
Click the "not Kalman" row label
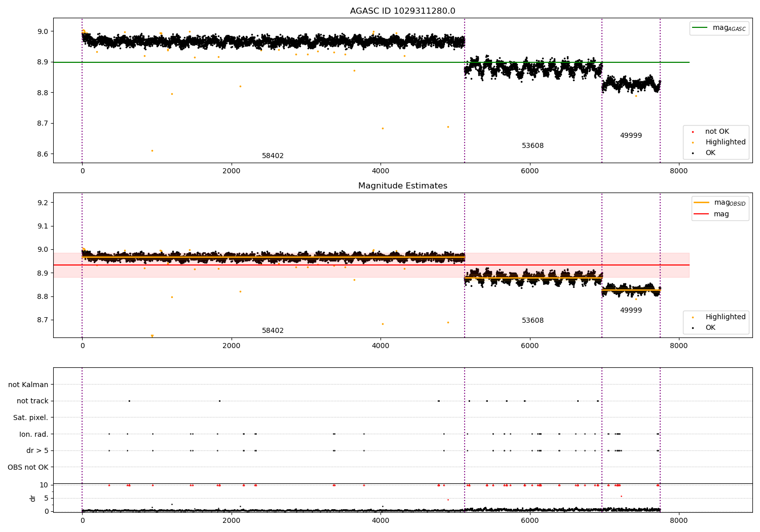28,385
